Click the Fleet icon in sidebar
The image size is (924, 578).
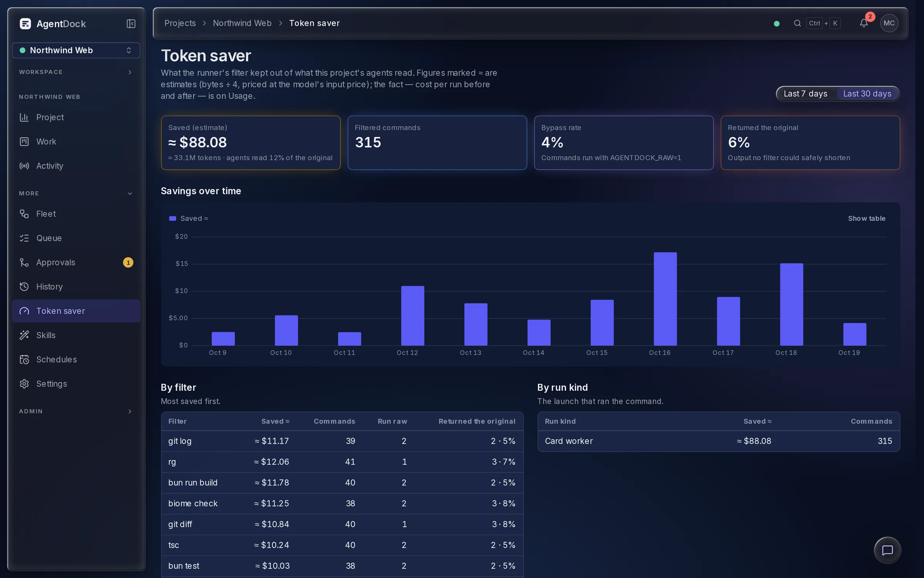(24, 214)
